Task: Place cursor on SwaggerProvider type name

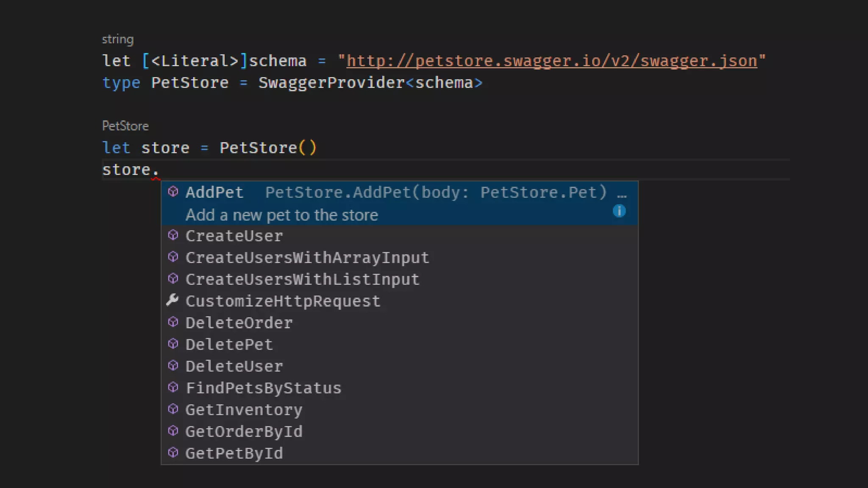Action: point(331,83)
